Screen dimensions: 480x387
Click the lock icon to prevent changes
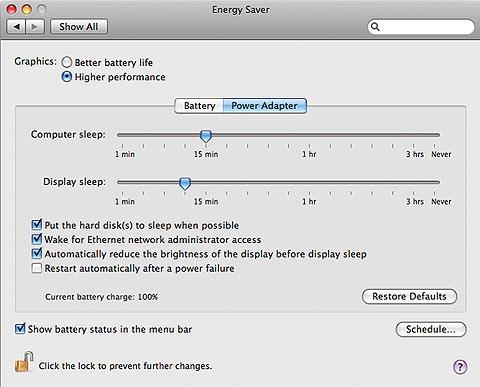pyautogui.click(x=24, y=362)
